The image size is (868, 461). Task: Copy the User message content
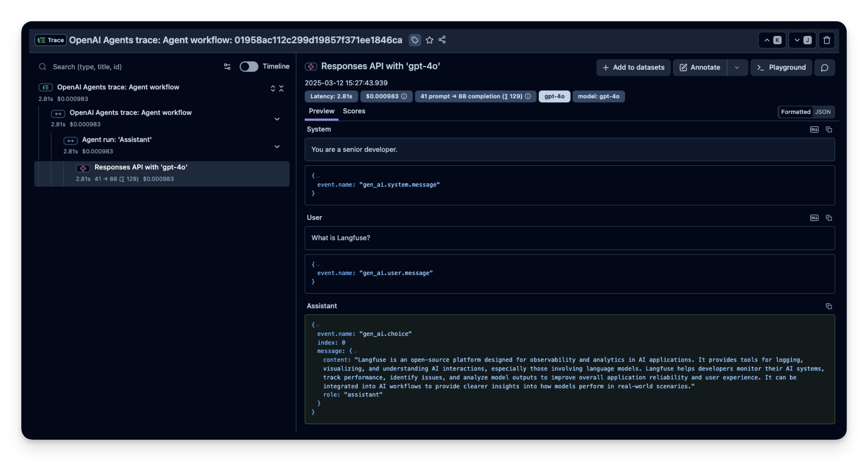pos(829,218)
